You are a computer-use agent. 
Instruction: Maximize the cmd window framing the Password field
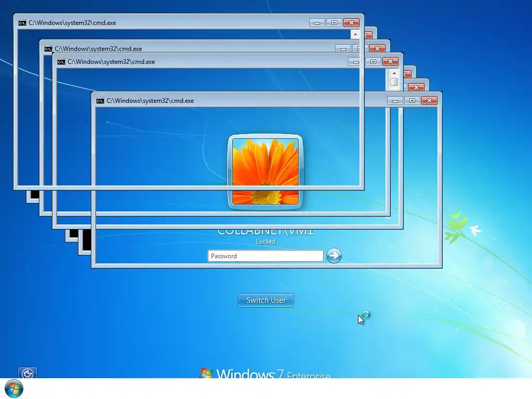pyautogui.click(x=412, y=101)
